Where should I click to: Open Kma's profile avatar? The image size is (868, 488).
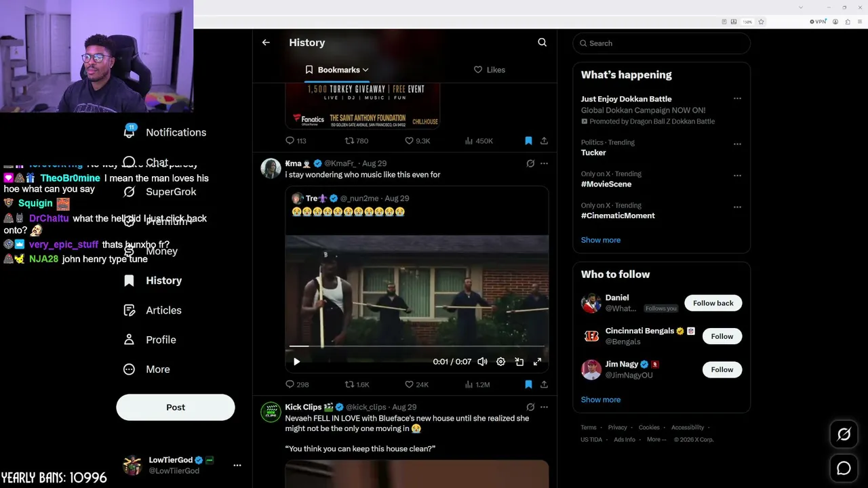click(271, 168)
